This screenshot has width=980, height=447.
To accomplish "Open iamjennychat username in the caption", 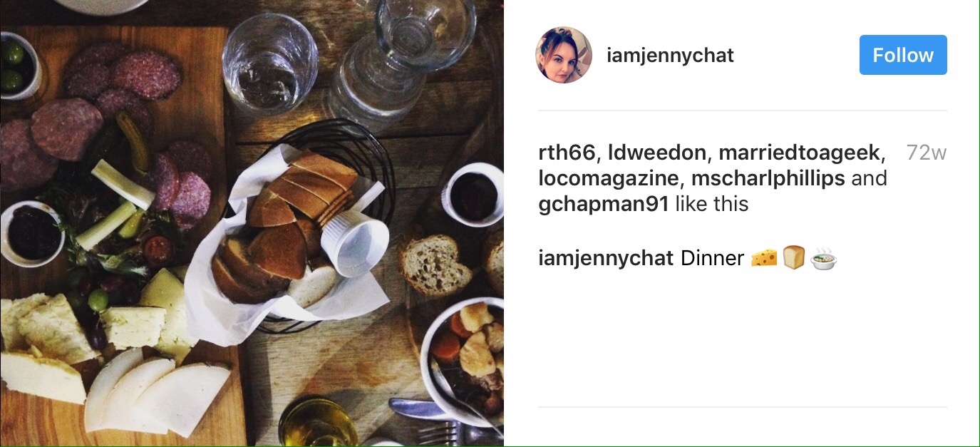I will point(606,258).
